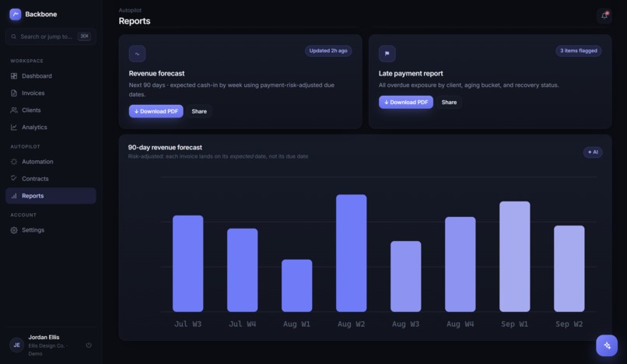This screenshot has height=364, width=627.
Task: Share the Revenue forecast report
Action: pos(199,111)
